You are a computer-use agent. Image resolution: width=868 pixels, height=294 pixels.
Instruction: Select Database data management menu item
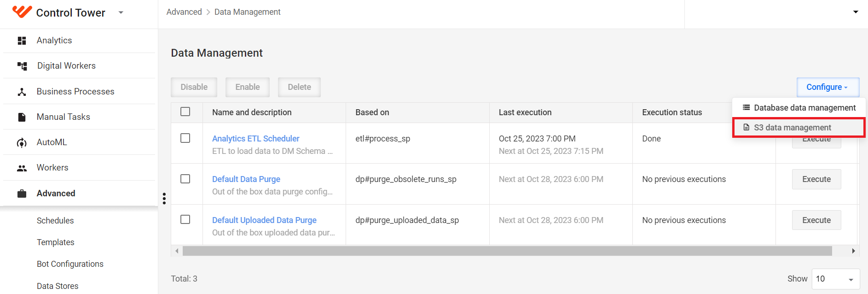(x=799, y=108)
